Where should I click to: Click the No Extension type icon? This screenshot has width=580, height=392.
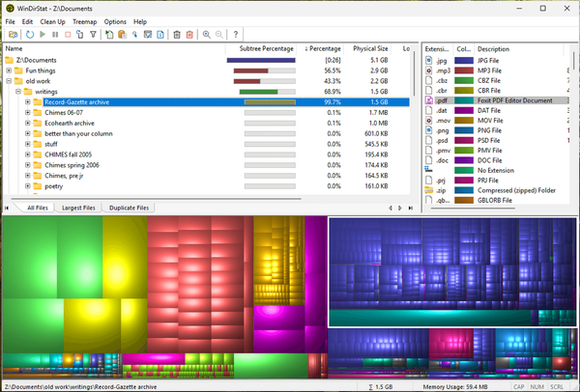pyautogui.click(x=428, y=169)
